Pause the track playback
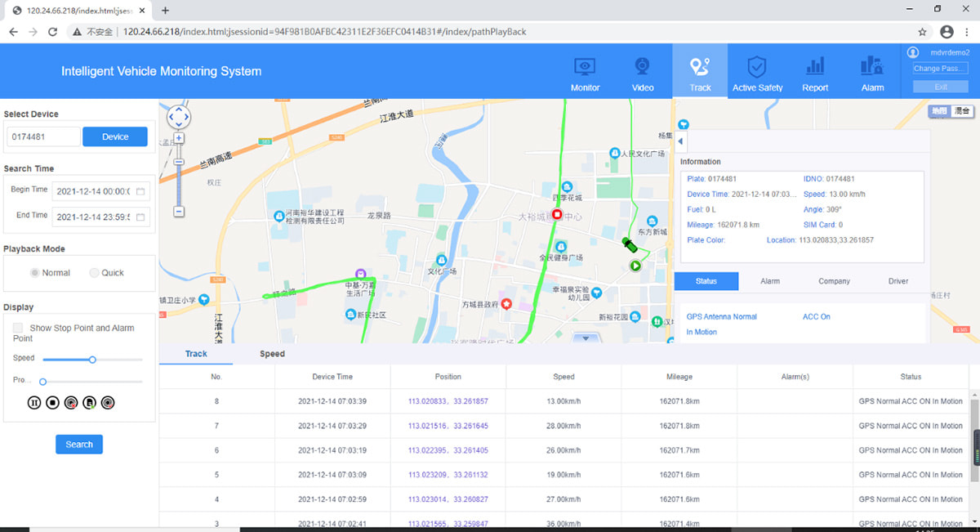The image size is (980, 532). [34, 403]
